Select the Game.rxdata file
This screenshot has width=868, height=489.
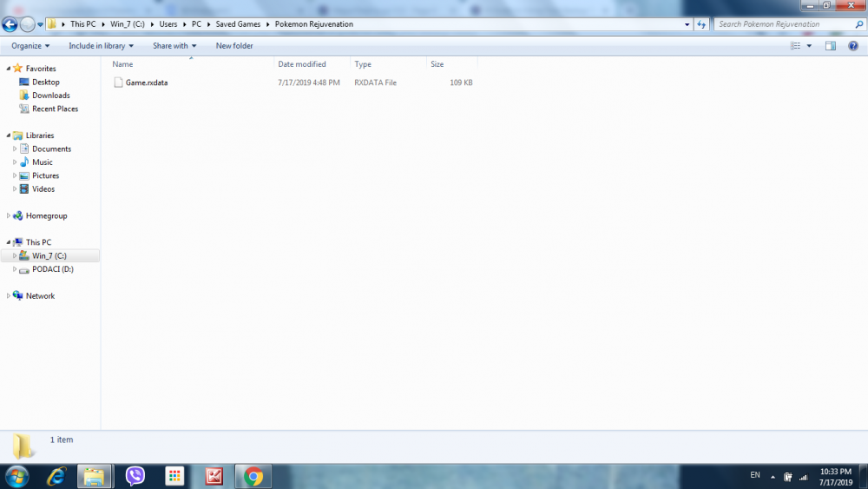(147, 83)
